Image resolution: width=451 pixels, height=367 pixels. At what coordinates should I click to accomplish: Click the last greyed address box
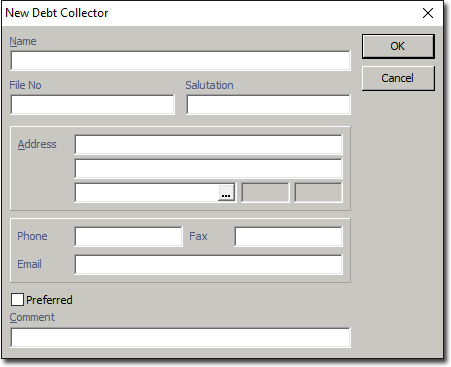click(x=318, y=192)
